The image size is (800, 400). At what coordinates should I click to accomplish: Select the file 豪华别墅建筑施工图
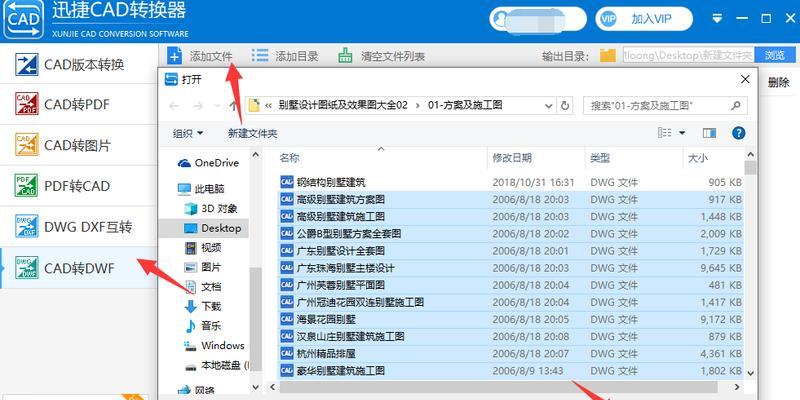click(x=510, y=371)
